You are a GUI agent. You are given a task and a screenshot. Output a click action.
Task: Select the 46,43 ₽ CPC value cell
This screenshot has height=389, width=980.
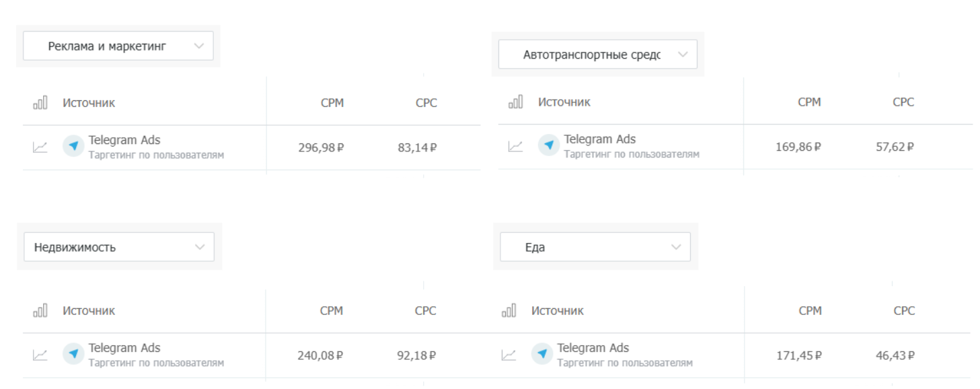pyautogui.click(x=895, y=355)
